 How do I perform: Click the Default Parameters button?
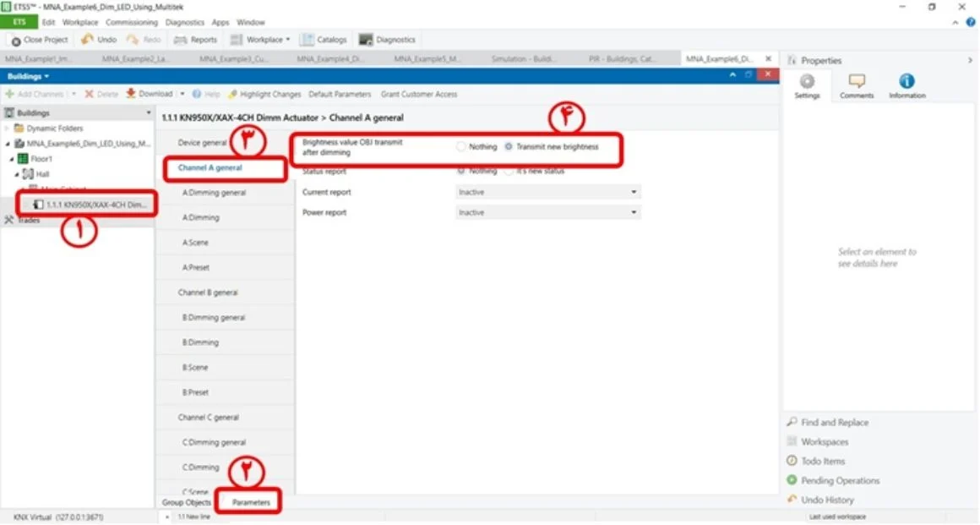(340, 94)
